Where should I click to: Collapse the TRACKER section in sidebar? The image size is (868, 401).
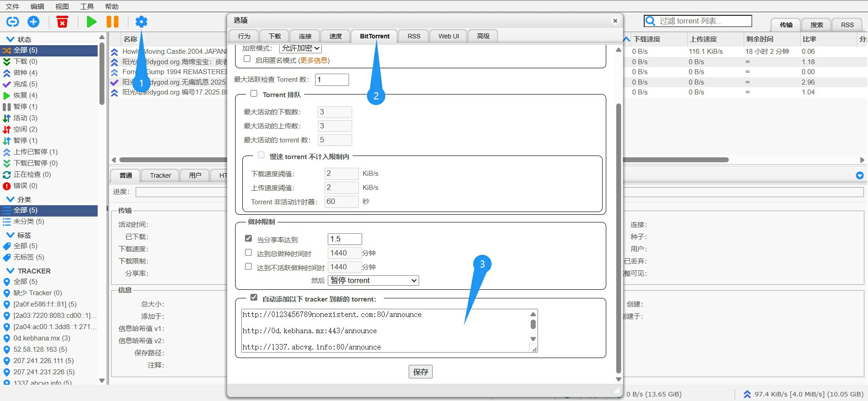[10, 271]
